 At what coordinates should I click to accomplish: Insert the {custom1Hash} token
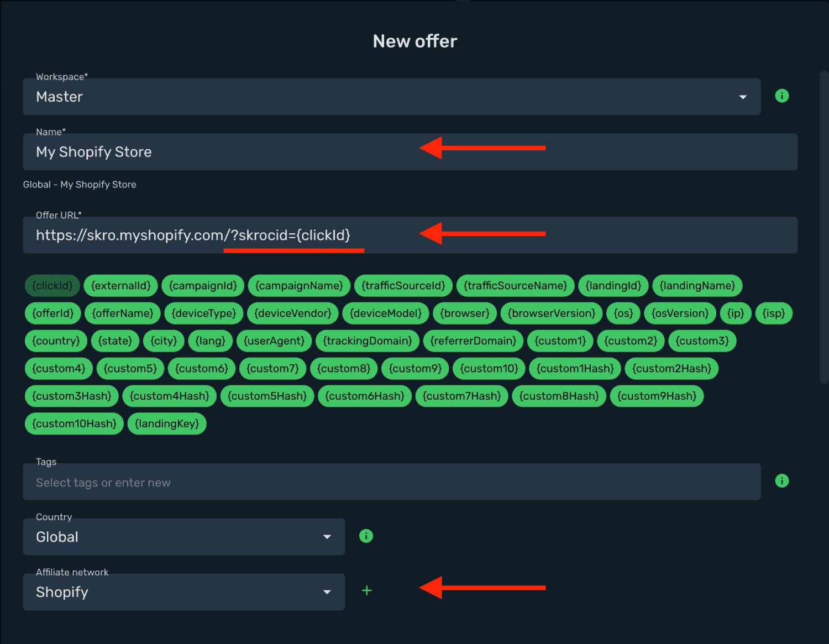[575, 369]
